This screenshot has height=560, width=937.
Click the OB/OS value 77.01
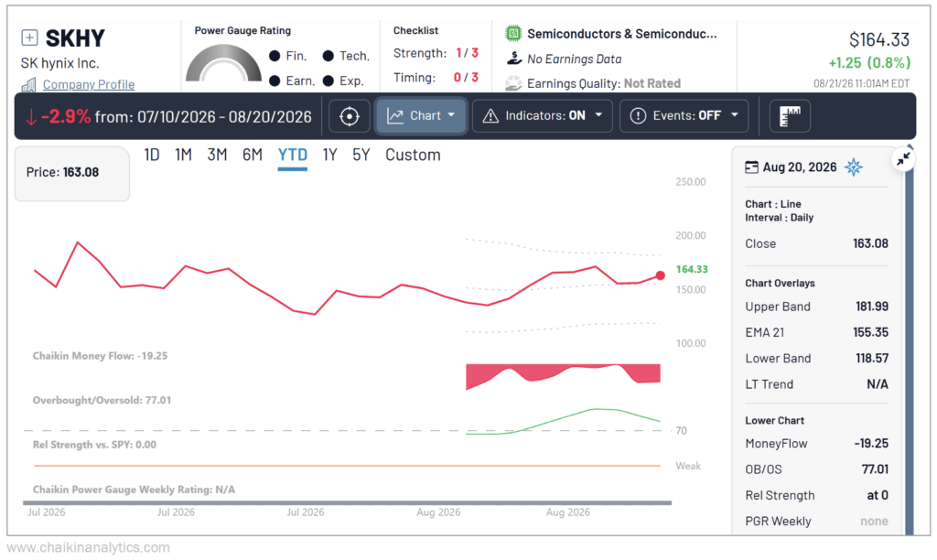click(875, 469)
